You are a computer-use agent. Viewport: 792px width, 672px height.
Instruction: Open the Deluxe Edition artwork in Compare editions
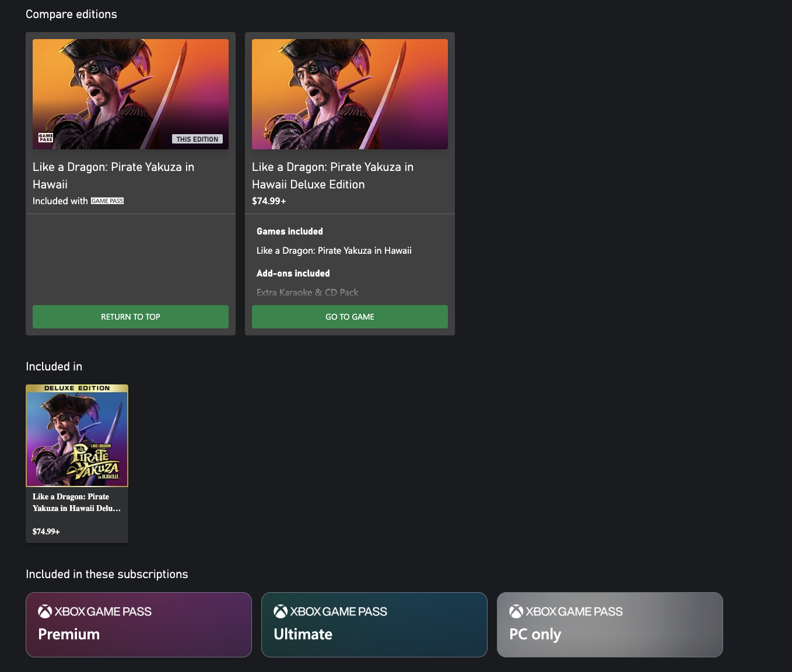click(350, 94)
